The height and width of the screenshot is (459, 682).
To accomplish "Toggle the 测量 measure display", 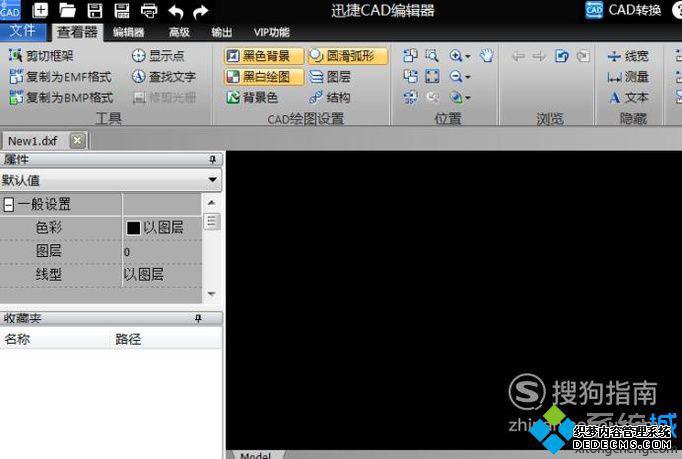I will tap(628, 77).
